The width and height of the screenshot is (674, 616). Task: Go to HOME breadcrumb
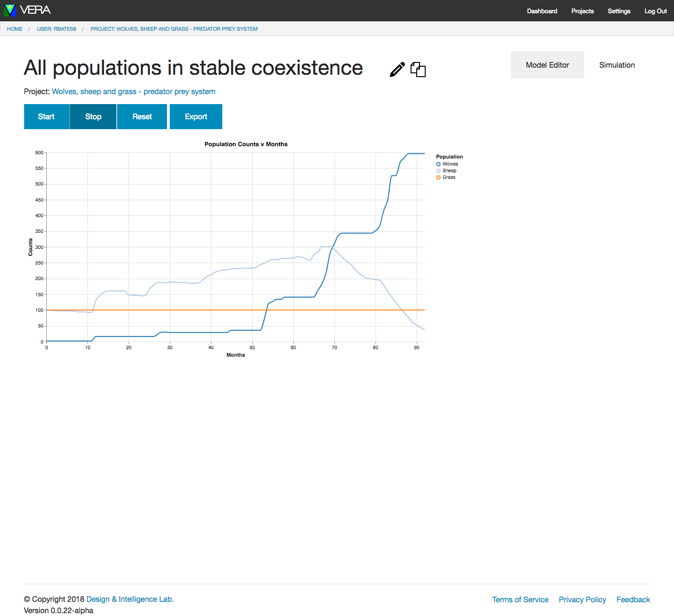pos(15,29)
